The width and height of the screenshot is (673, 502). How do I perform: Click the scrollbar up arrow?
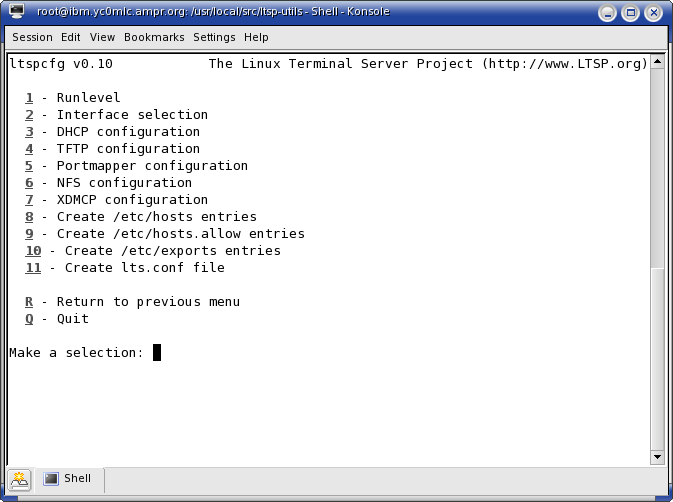pos(657,62)
